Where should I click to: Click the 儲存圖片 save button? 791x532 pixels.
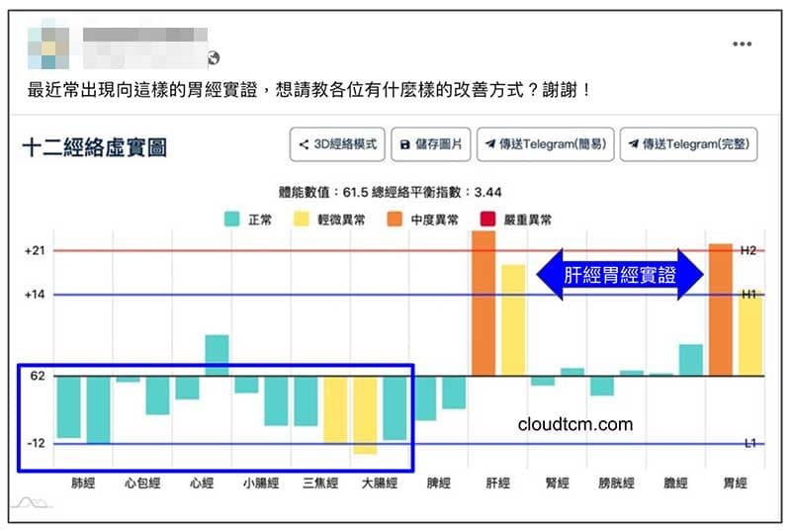(430, 144)
